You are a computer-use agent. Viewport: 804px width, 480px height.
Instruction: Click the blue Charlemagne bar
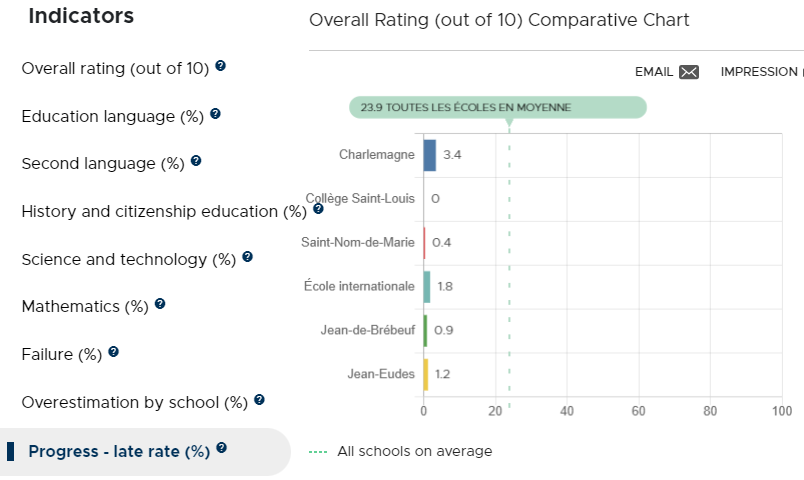point(430,155)
